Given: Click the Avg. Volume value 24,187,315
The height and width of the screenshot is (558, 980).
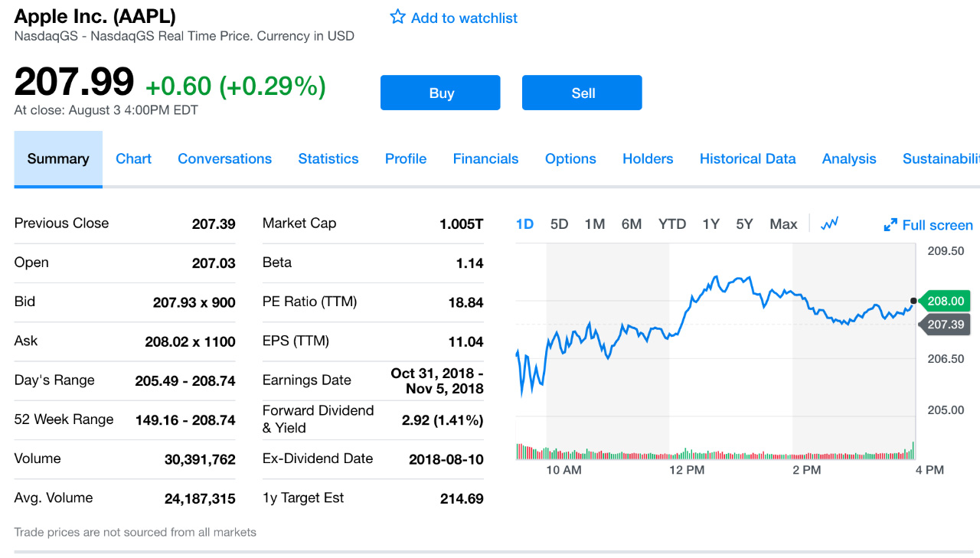Looking at the screenshot, I should [200, 499].
